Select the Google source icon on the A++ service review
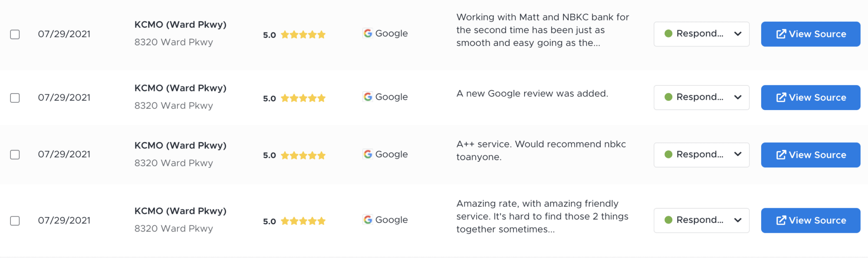868x258 pixels. 368,154
